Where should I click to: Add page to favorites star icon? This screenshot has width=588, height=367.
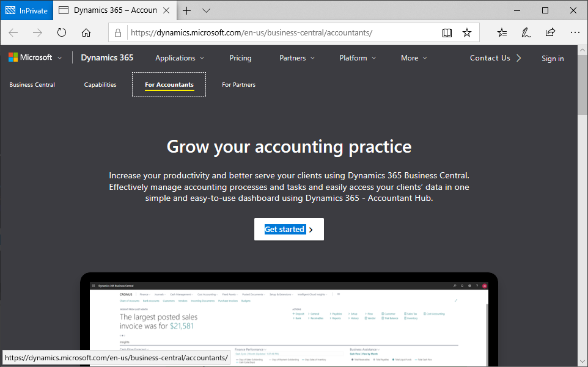click(x=467, y=33)
